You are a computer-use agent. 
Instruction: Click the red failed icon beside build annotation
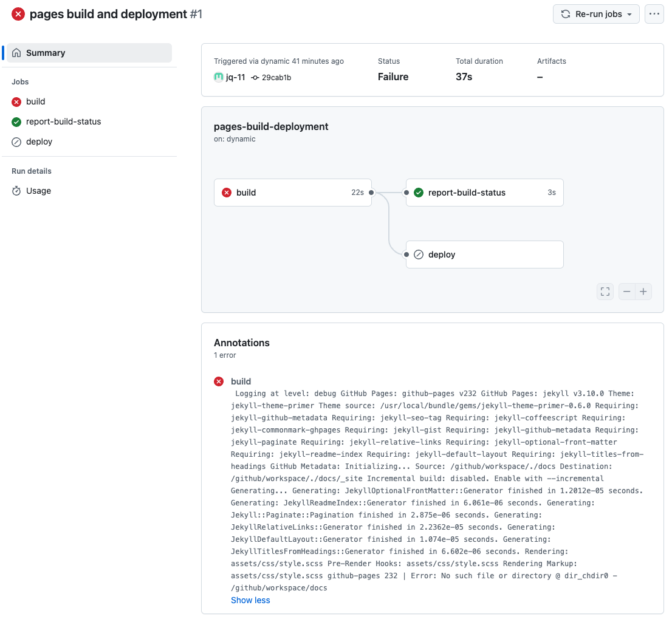tap(219, 381)
